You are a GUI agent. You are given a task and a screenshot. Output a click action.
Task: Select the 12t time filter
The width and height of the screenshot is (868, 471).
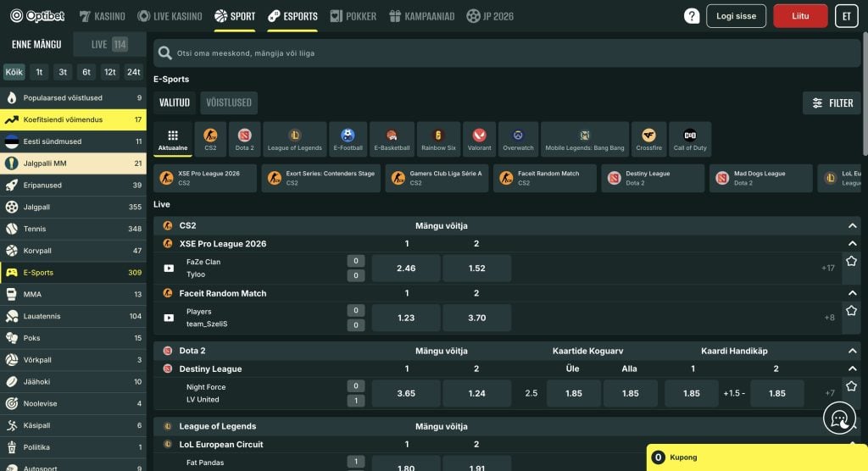110,72
